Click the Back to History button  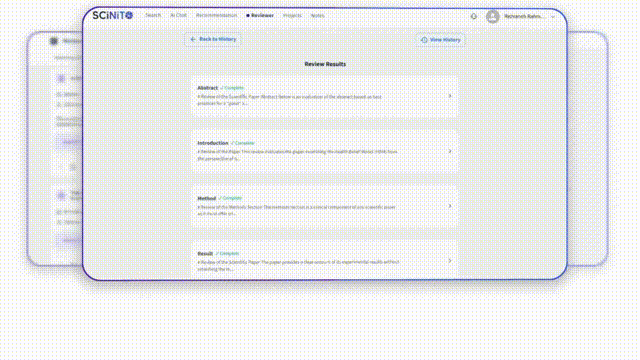pyautogui.click(x=213, y=39)
